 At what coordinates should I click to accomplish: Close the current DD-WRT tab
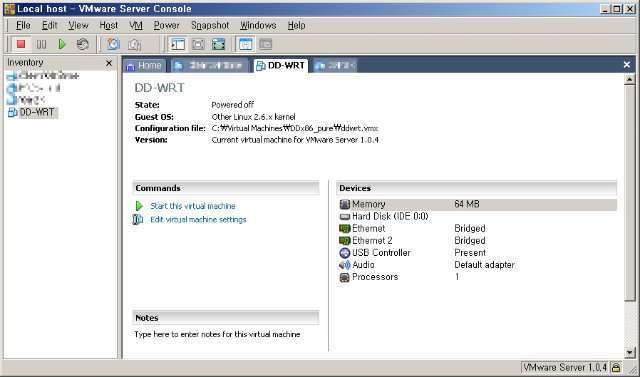[x=627, y=64]
